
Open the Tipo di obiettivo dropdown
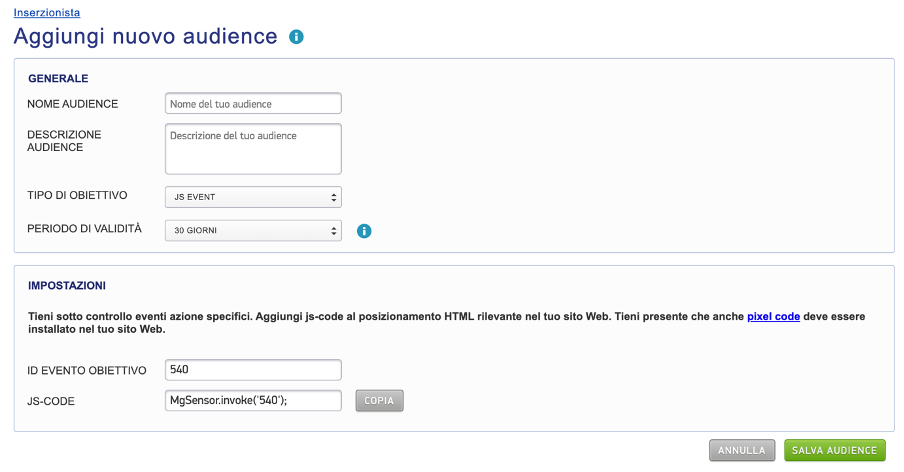253,197
